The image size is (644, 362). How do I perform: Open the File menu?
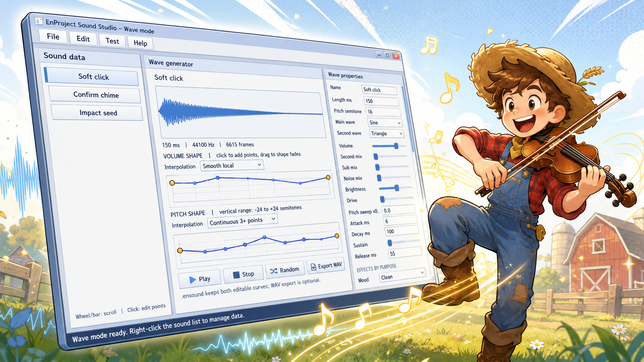coord(53,37)
